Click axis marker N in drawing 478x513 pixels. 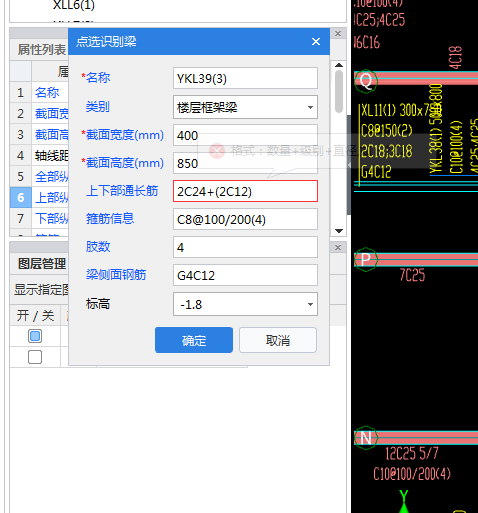coord(366,437)
